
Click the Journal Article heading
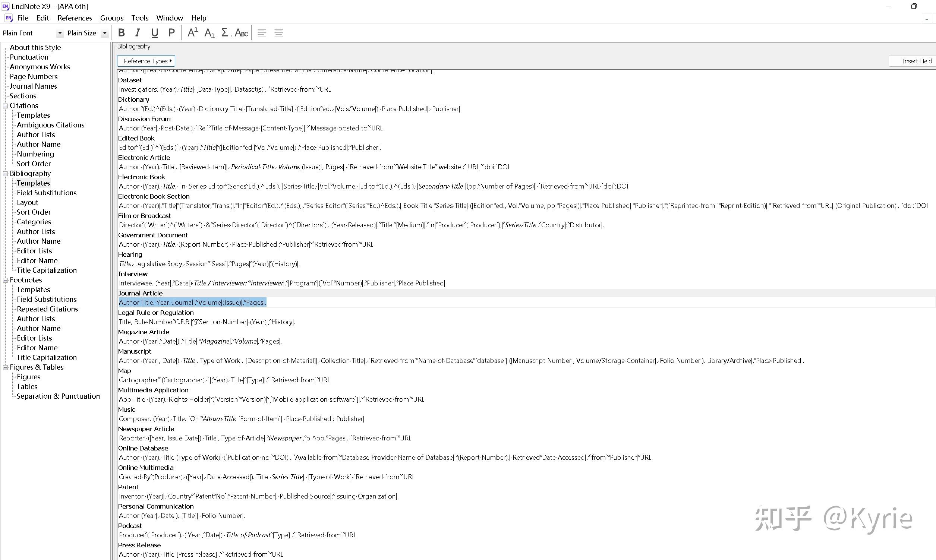point(141,293)
